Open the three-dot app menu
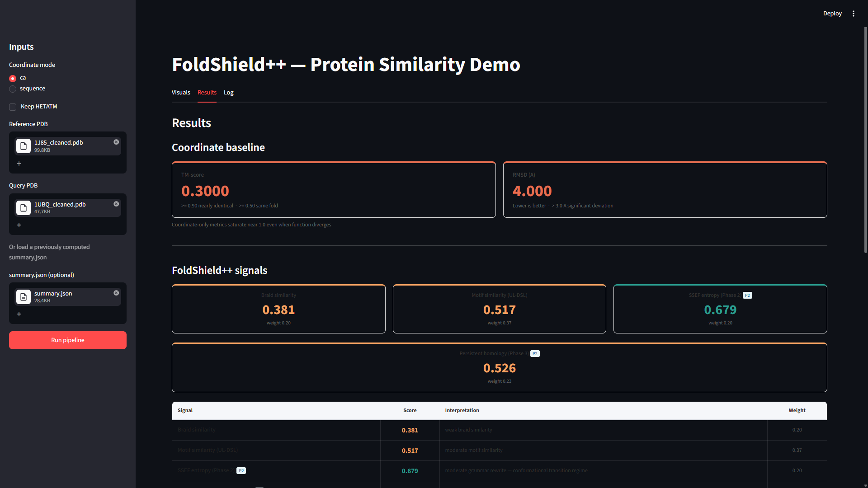868x488 pixels. [x=854, y=14]
